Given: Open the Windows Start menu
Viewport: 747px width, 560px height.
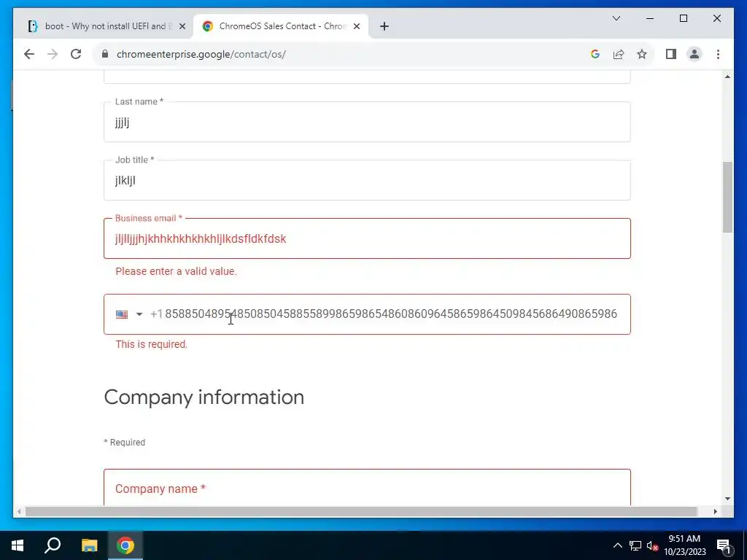Looking at the screenshot, I should point(18,545).
